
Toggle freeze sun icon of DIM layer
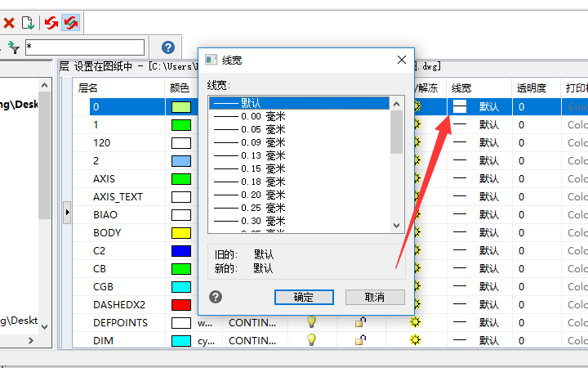click(415, 340)
